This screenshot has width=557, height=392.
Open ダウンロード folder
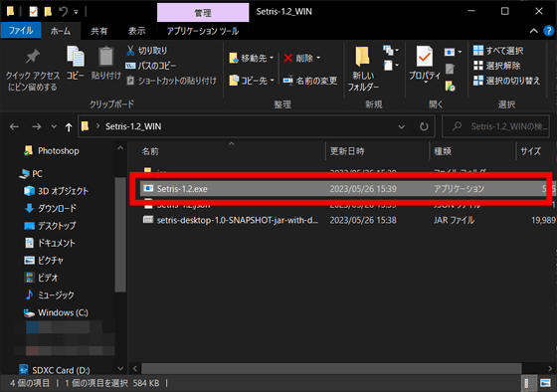[51, 208]
